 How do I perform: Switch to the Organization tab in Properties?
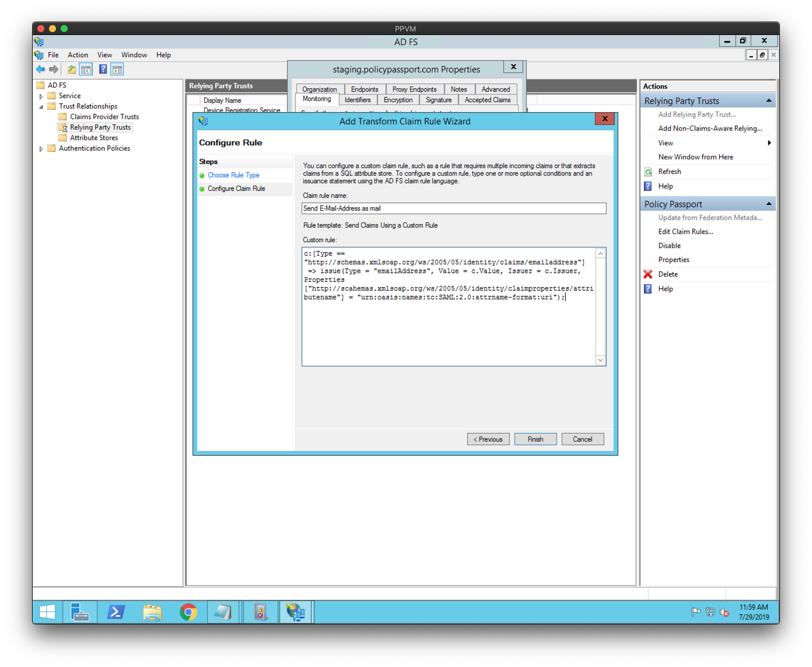click(320, 89)
